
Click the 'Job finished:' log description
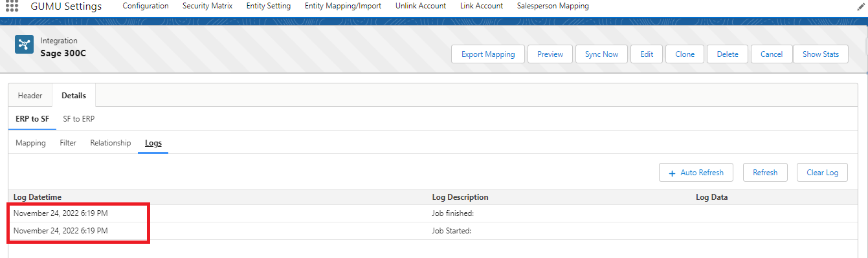pos(453,213)
